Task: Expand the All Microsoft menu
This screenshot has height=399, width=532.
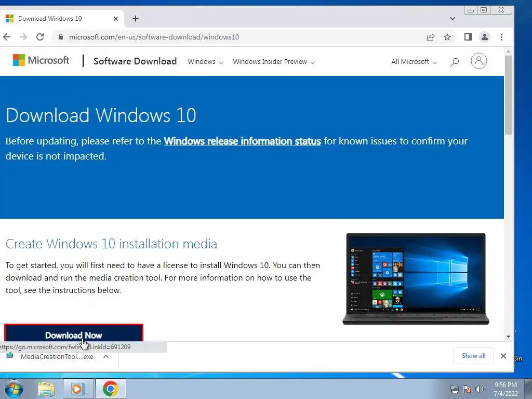Action: [414, 62]
